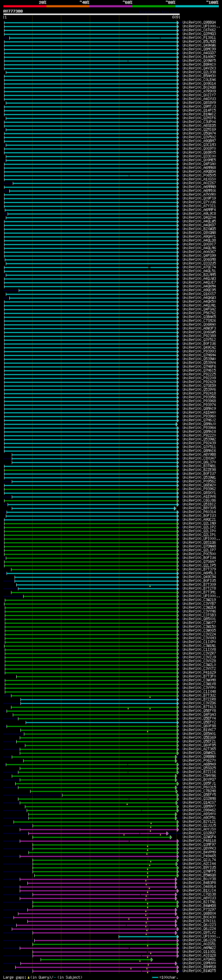Select the UniRef100_B1WQT5 label
This screenshot has width=222, height=980.
click(x=199, y=971)
